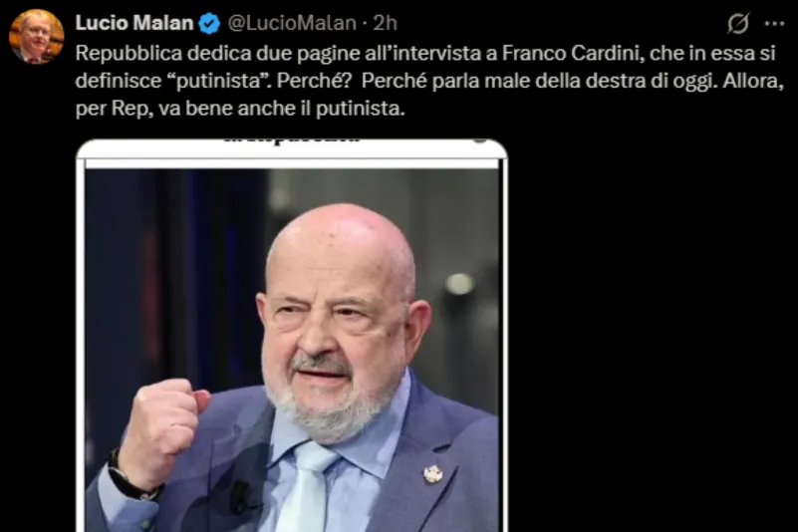The image size is (798, 532).
Task: Click the Lucio Malan display name
Action: coord(134,23)
